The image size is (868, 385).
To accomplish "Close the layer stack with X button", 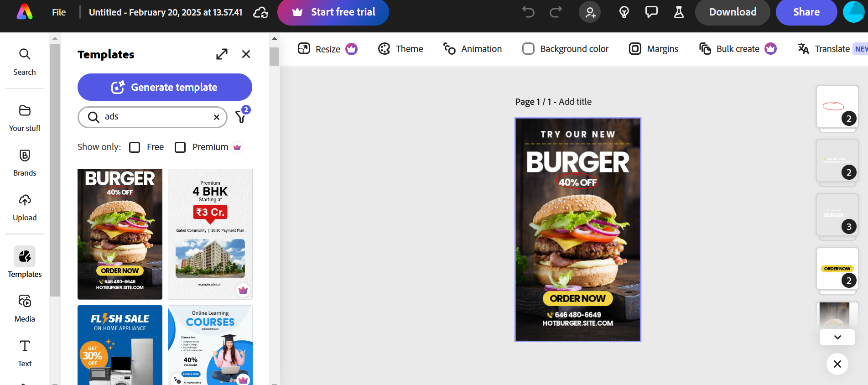I will click(x=837, y=364).
